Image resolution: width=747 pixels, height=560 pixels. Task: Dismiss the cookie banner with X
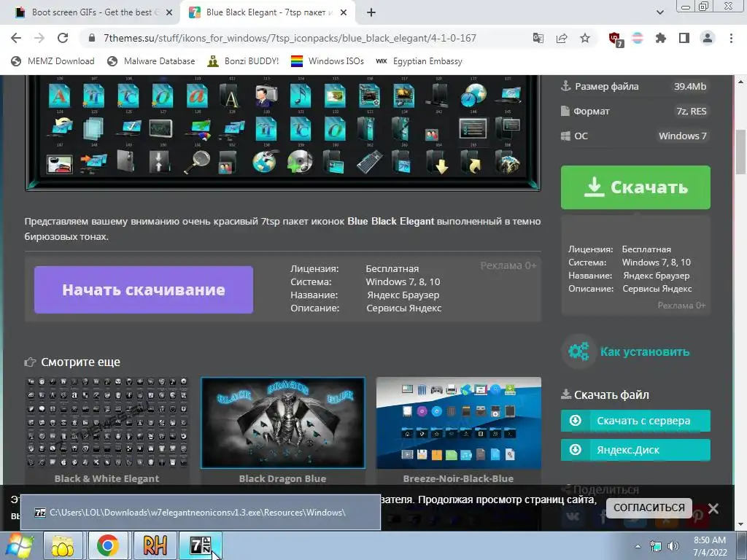click(x=713, y=508)
